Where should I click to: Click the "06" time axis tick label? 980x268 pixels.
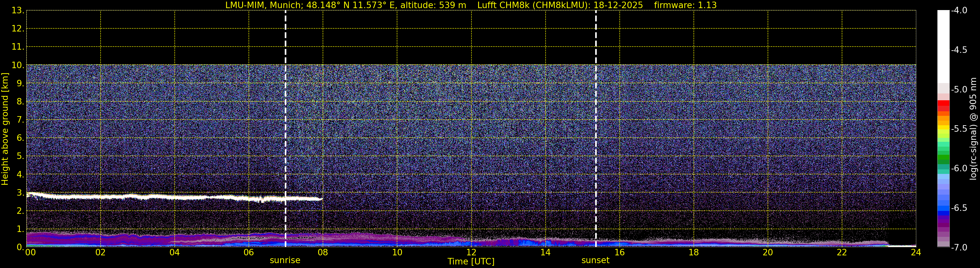pyautogui.click(x=249, y=252)
